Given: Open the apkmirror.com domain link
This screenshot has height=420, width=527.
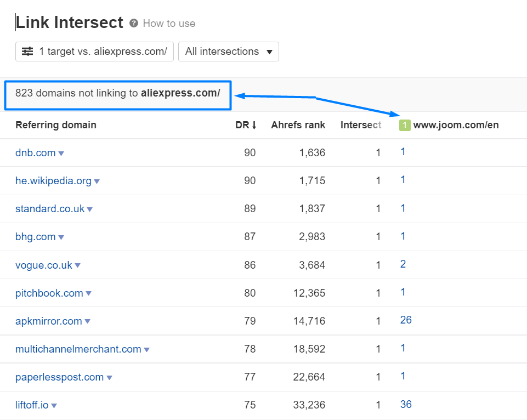Looking at the screenshot, I should 49,321.
